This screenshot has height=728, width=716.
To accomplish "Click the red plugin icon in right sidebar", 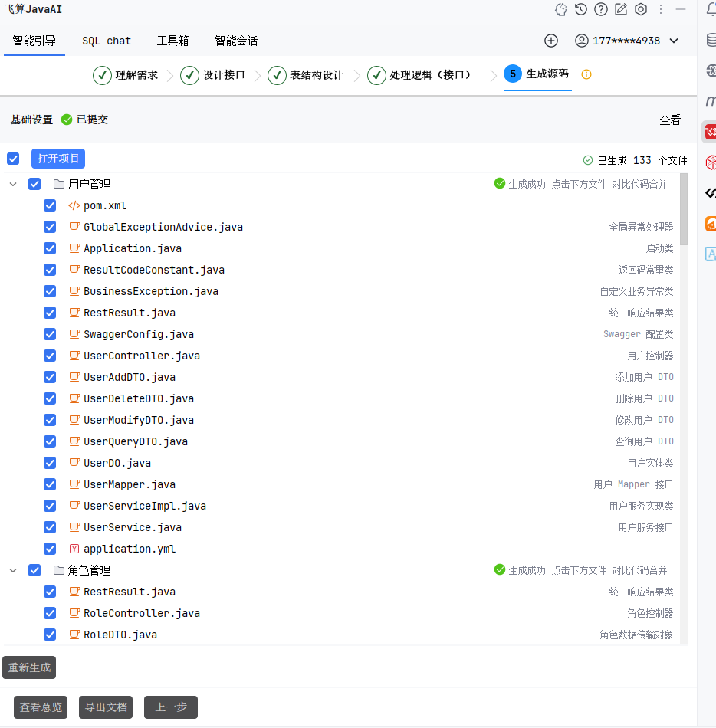I will pyautogui.click(x=711, y=132).
